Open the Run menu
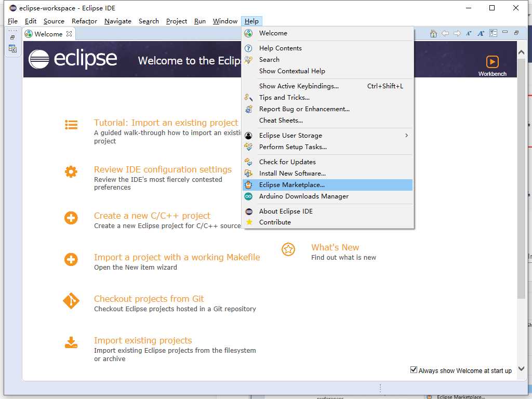 pyautogui.click(x=200, y=21)
